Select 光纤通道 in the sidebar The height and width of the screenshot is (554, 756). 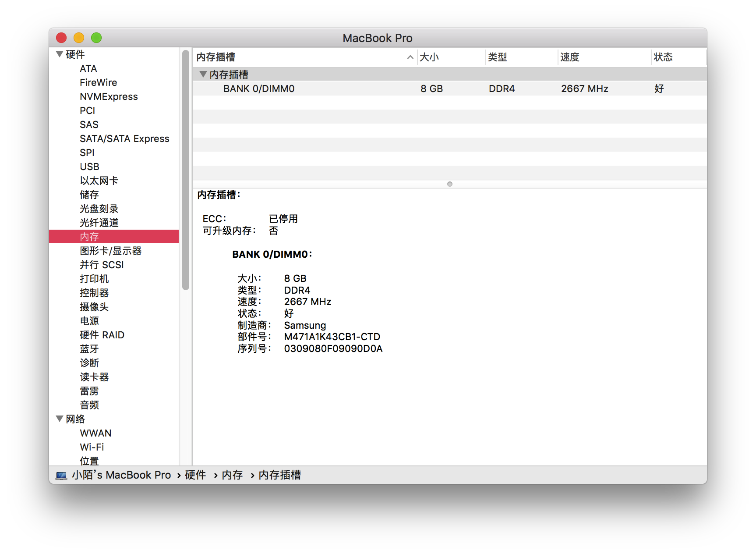click(99, 223)
